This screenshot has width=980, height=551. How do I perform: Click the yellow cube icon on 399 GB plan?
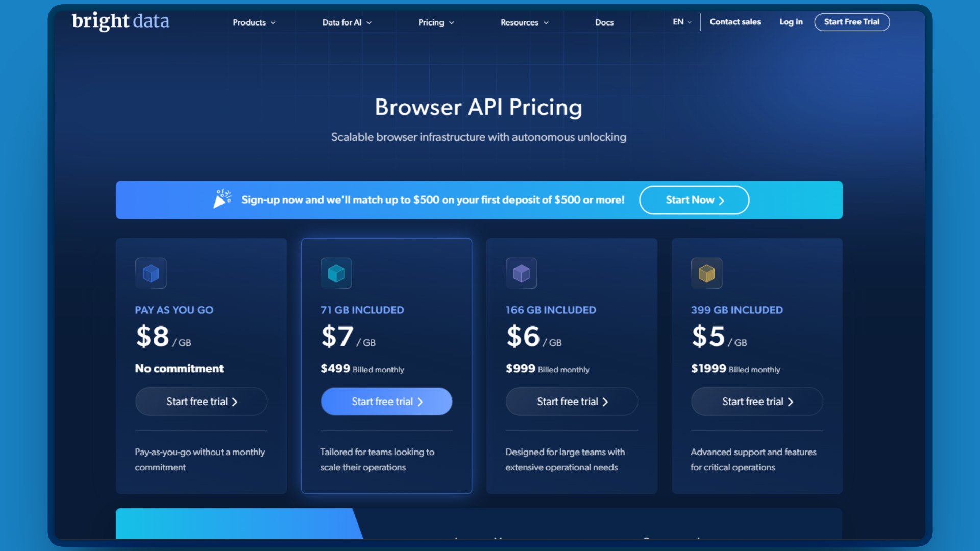tap(706, 273)
